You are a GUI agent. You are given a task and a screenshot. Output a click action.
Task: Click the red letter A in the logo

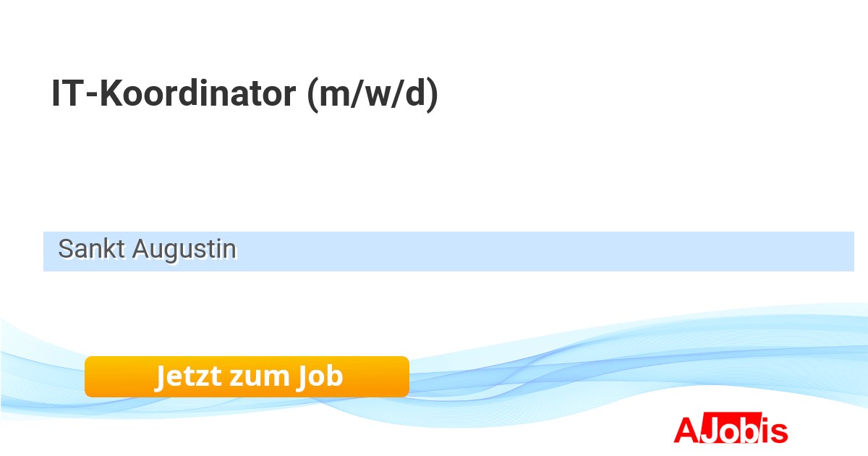click(686, 431)
